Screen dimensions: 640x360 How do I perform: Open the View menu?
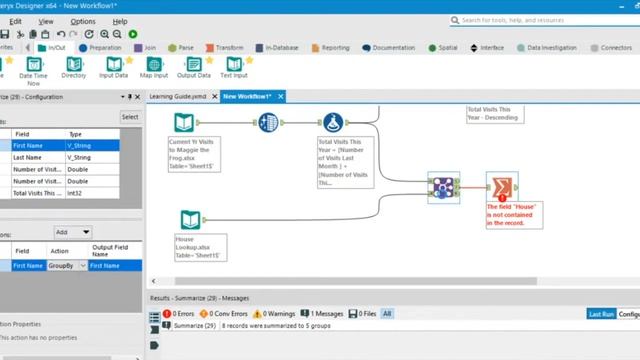coord(46,21)
